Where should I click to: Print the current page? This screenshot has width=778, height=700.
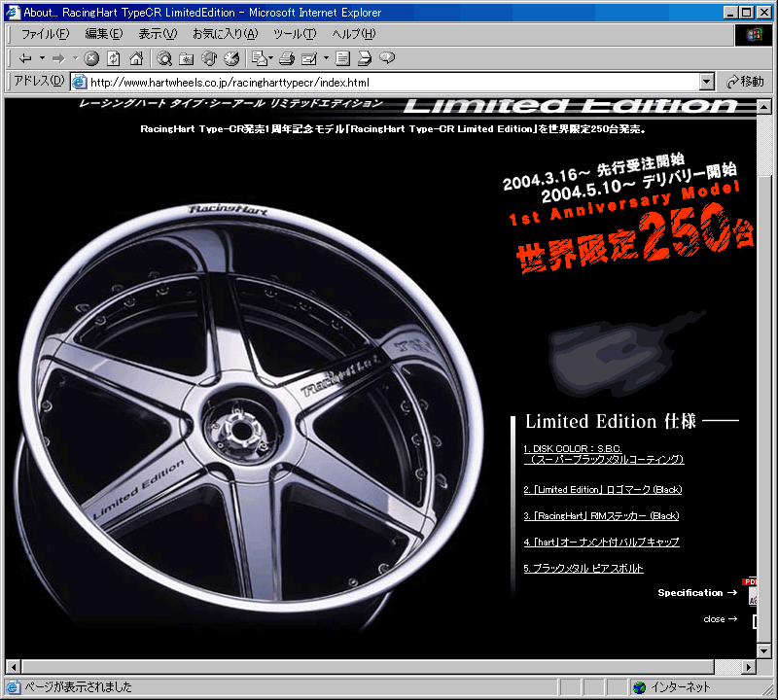(287, 58)
